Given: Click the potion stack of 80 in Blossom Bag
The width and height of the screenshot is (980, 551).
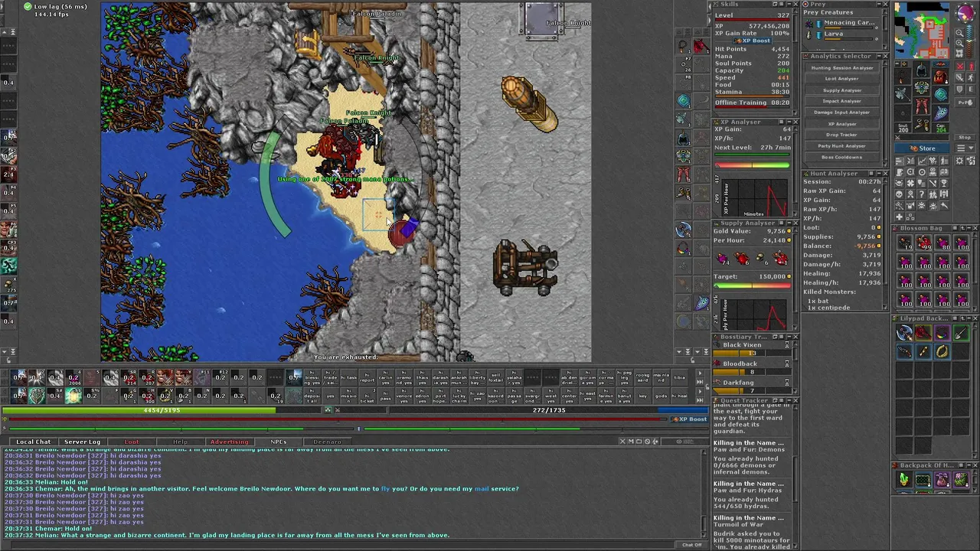Looking at the screenshot, I should 942,243.
